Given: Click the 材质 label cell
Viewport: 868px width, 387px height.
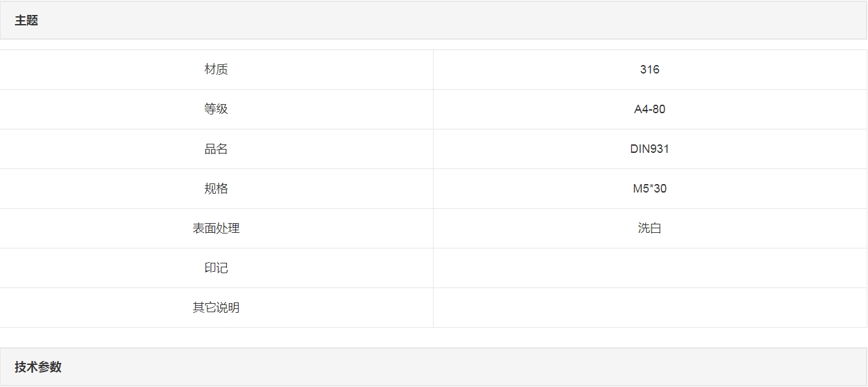Looking at the screenshot, I should (x=216, y=70).
